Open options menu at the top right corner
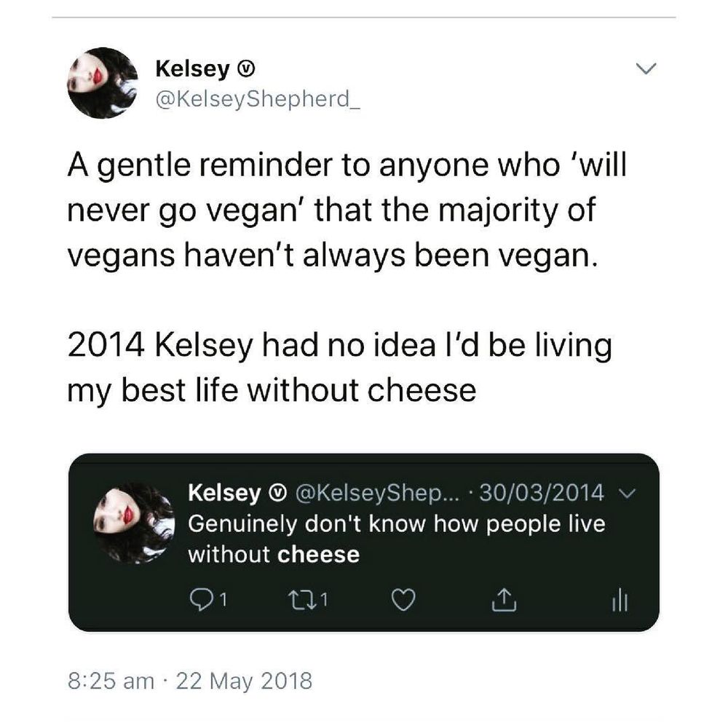The image size is (728, 728). pos(645,68)
